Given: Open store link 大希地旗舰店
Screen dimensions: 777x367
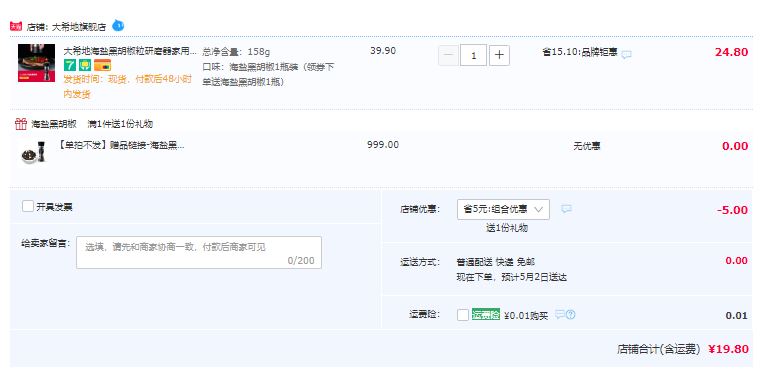Looking at the screenshot, I should (79, 27).
